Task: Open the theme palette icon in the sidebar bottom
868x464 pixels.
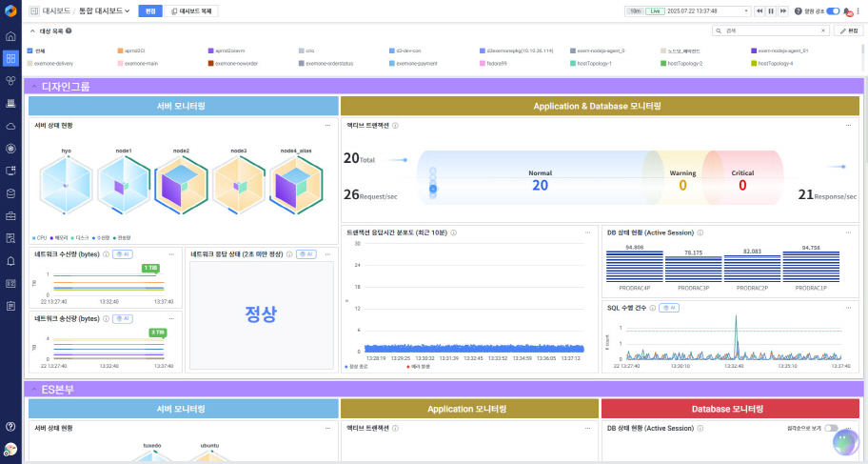Action: (10, 449)
